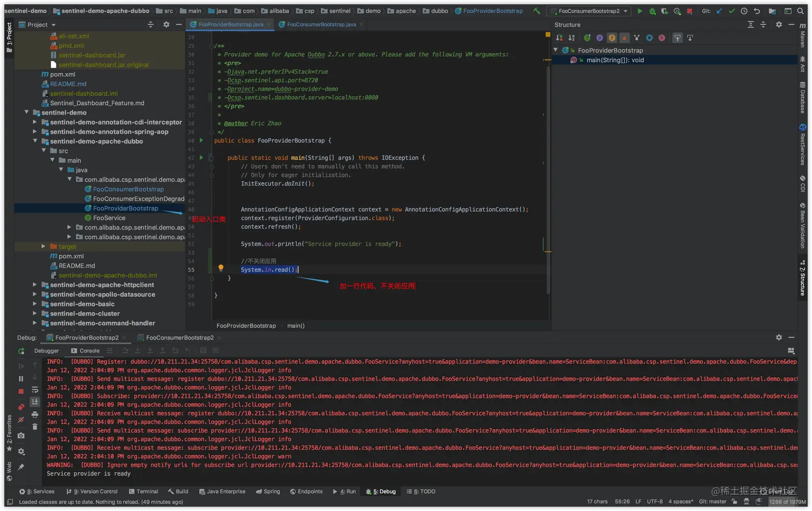Collapse FooProviderBootstrap node in Structure
This screenshot has height=511, width=812.
(x=556, y=50)
